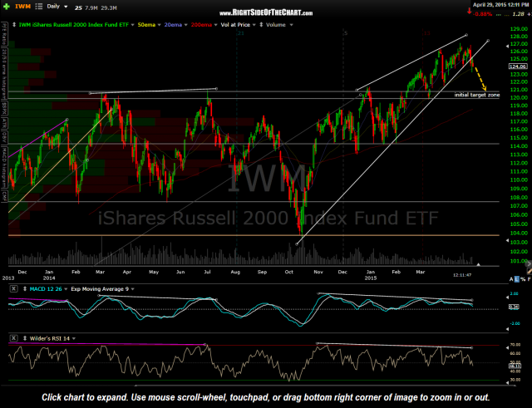The image size is (532, 408).
Task: Click the MACD upper axis scale triangle
Action: point(507,297)
